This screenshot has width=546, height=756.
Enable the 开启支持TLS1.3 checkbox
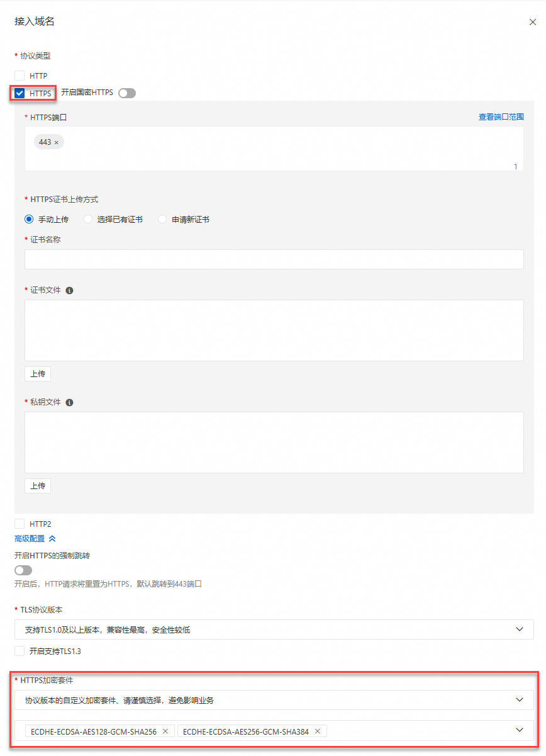[x=19, y=651]
